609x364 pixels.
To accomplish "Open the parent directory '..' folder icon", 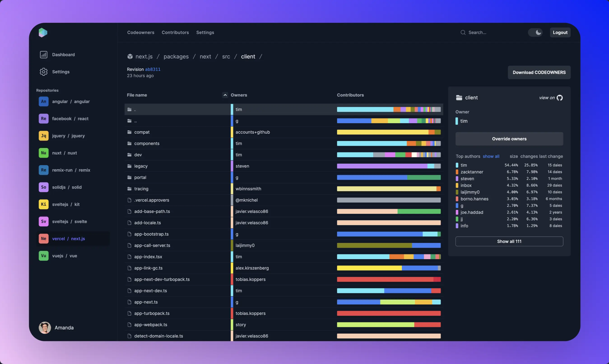I will click(x=129, y=121).
